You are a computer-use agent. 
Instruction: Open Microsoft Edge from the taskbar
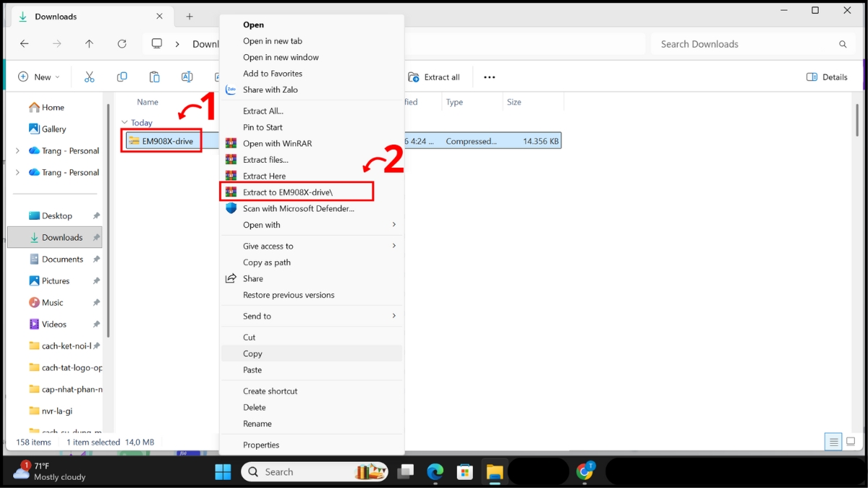435,472
